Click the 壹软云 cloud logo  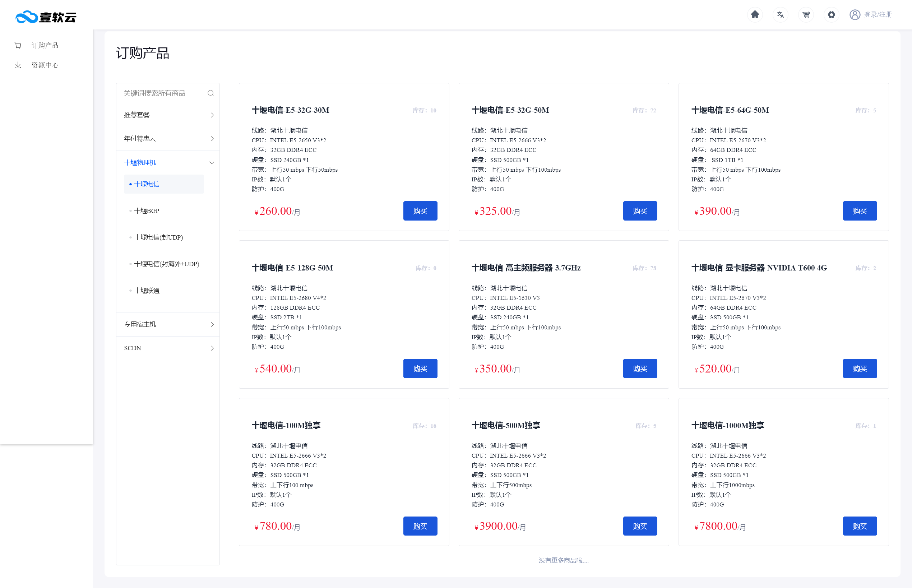(x=46, y=17)
